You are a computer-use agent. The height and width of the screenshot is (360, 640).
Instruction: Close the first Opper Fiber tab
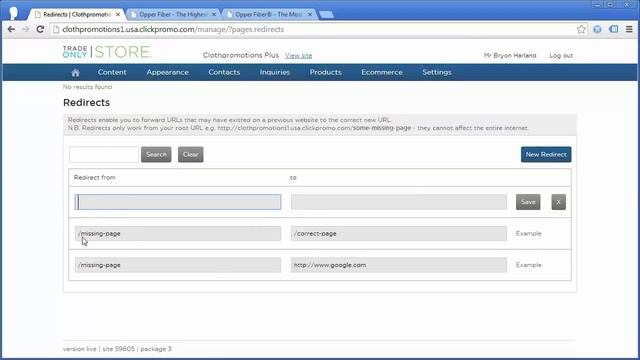[214, 14]
